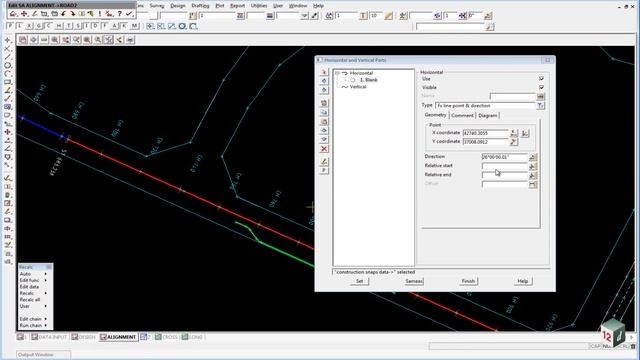This screenshot has width=640, height=360.
Task: Switch to the DATA INPUT view tab
Action: pos(49,337)
